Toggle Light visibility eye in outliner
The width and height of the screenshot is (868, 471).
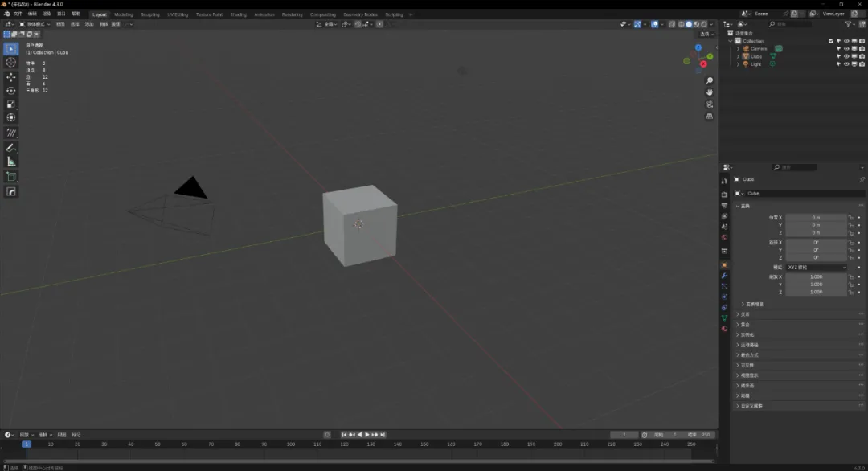[x=846, y=64]
